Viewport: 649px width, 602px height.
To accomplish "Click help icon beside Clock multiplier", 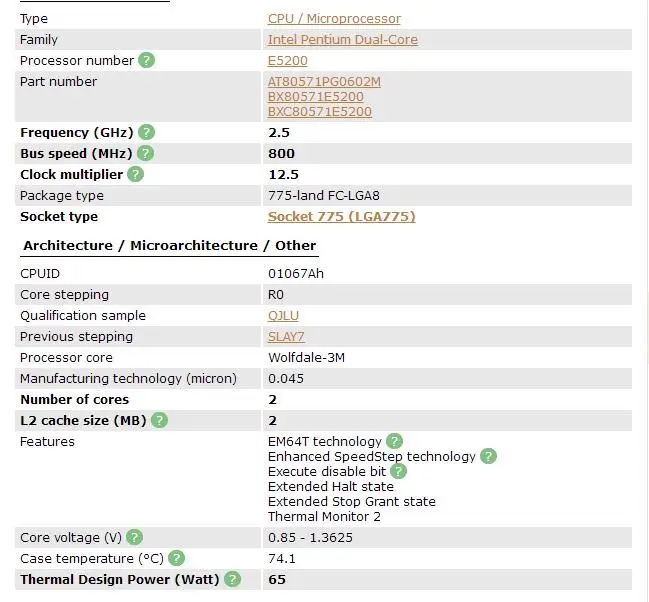I will click(135, 174).
